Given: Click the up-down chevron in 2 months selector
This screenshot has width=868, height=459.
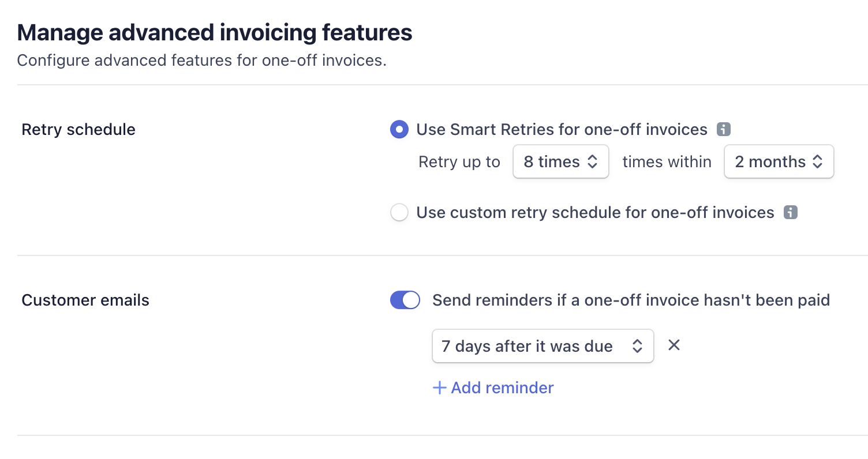Looking at the screenshot, I should pos(817,162).
